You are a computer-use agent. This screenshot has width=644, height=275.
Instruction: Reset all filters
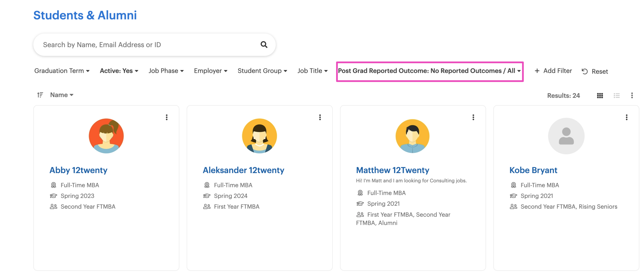pyautogui.click(x=595, y=71)
